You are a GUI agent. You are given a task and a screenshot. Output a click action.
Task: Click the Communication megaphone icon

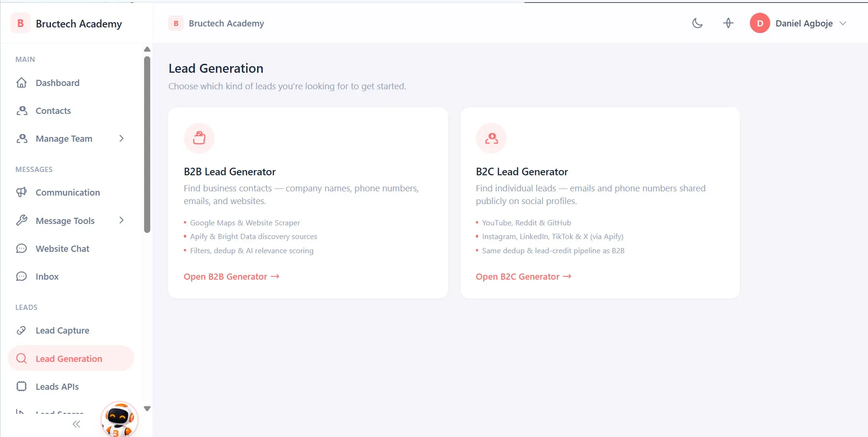pos(21,192)
